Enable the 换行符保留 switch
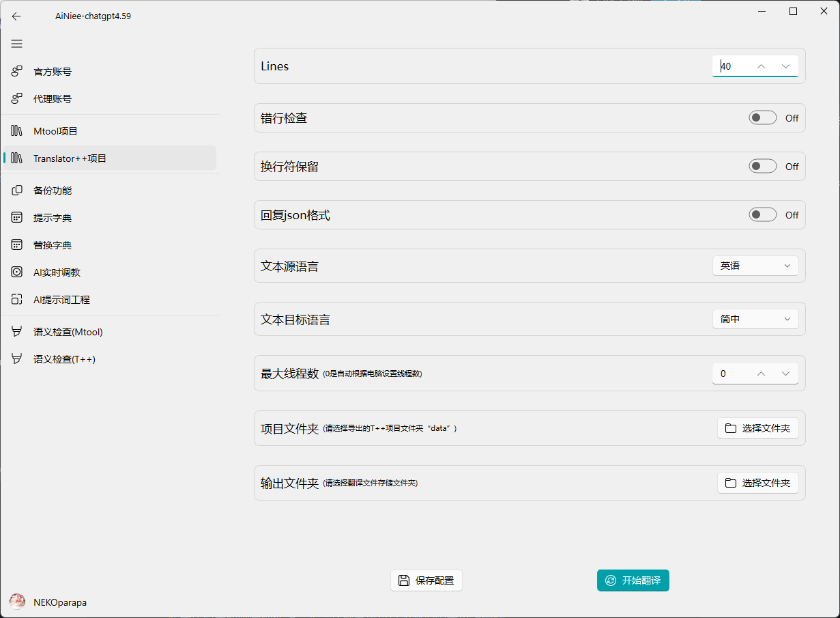Image resolution: width=840 pixels, height=618 pixels. pos(763,166)
